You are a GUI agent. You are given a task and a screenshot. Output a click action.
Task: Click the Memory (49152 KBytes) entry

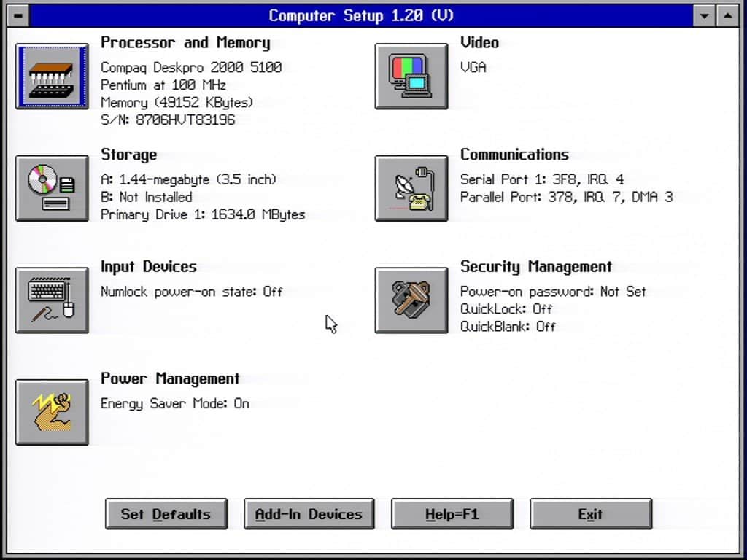click(177, 102)
